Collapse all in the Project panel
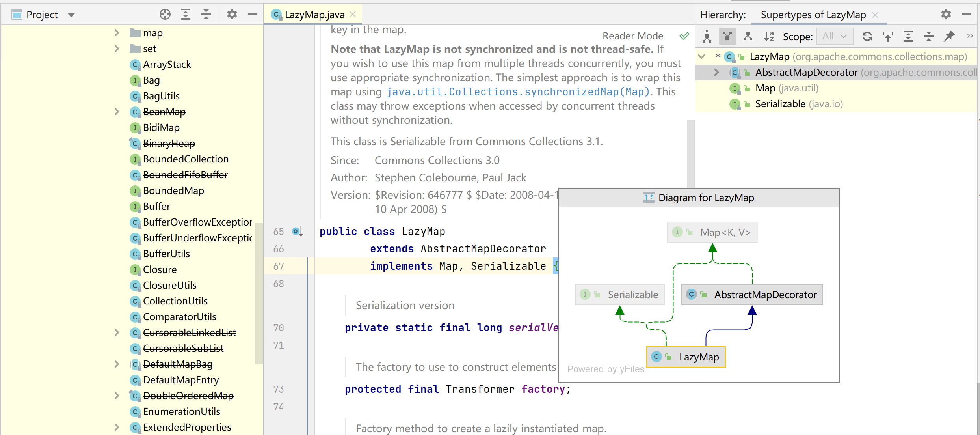 click(x=206, y=15)
